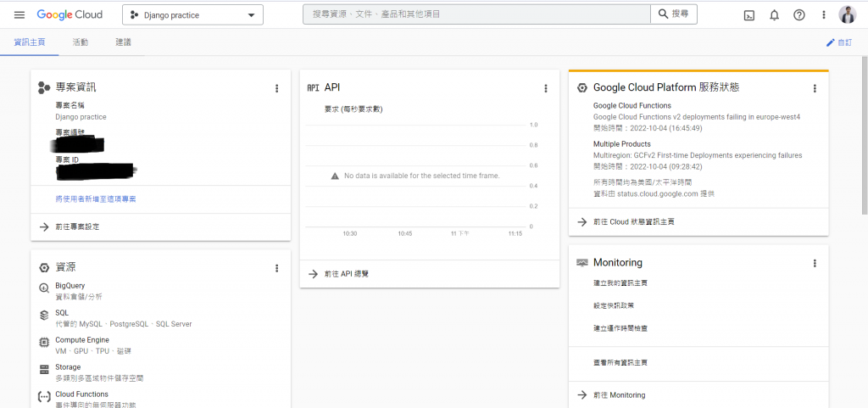
Task: Open notifications bell icon
Action: click(x=775, y=15)
